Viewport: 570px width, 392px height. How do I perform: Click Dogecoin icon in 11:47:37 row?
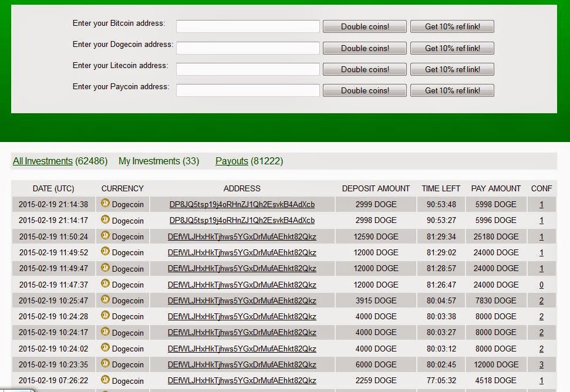point(105,284)
